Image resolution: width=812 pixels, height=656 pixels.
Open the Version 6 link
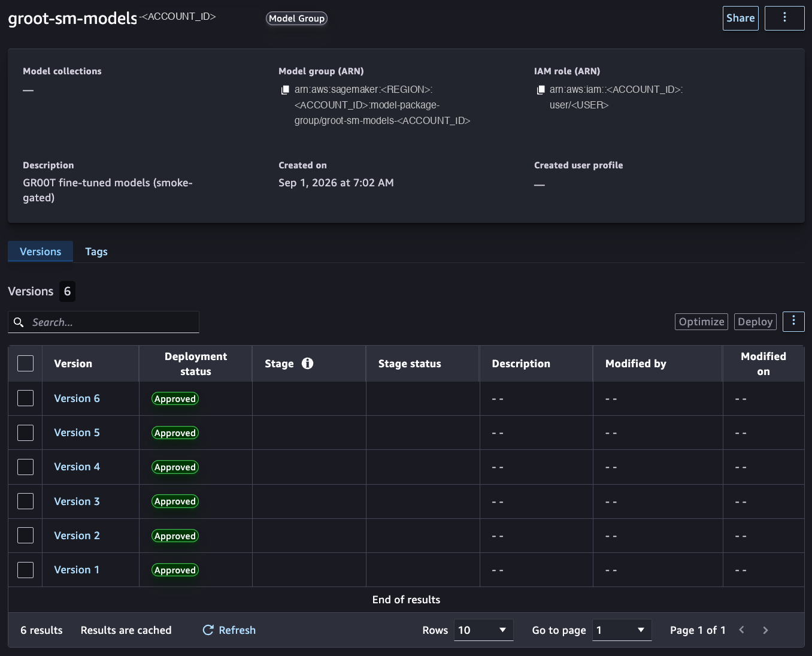click(x=77, y=398)
